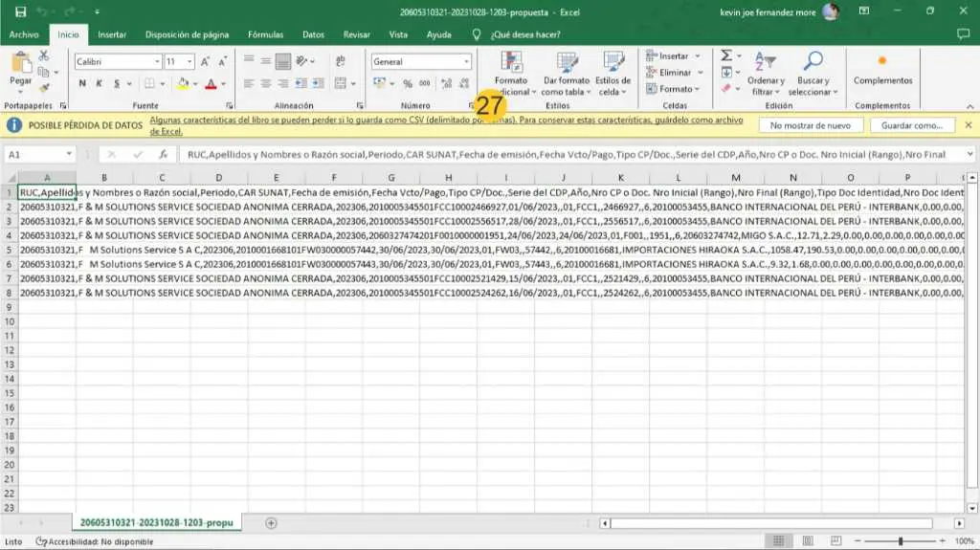Switch to page layout view in status bar
This screenshot has width=980, height=550.
(x=809, y=541)
